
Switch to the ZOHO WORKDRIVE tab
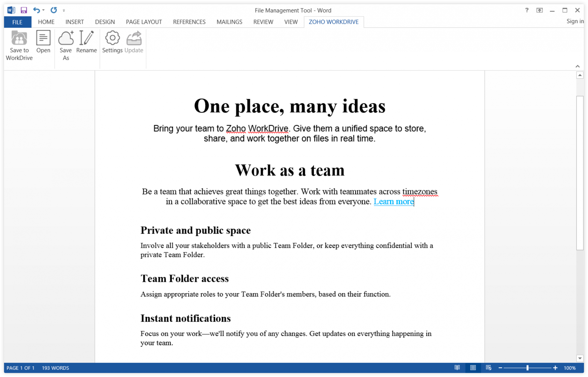(333, 22)
